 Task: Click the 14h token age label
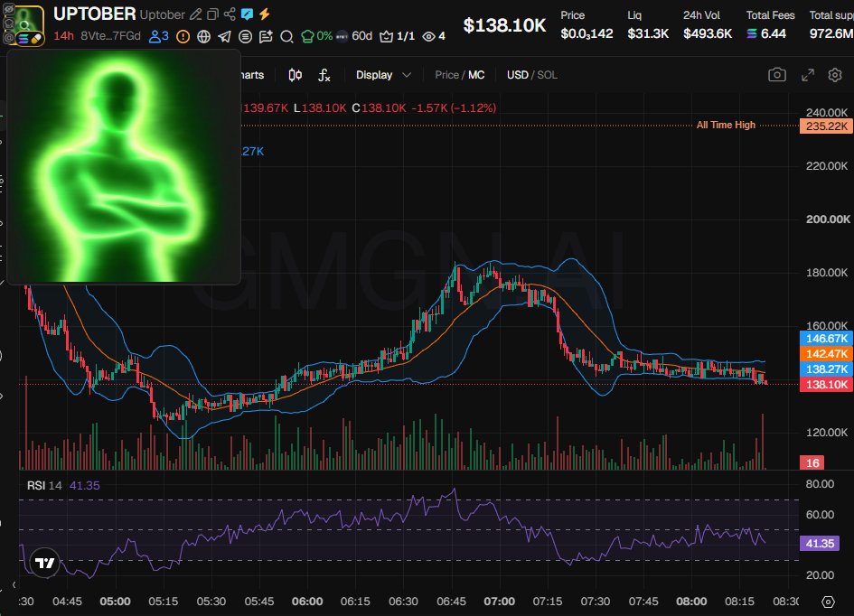[63, 36]
